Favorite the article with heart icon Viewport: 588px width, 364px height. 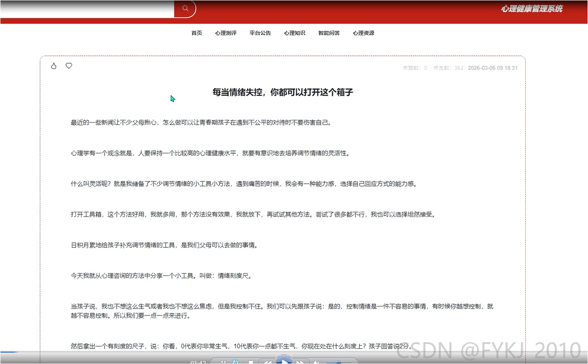[69, 66]
